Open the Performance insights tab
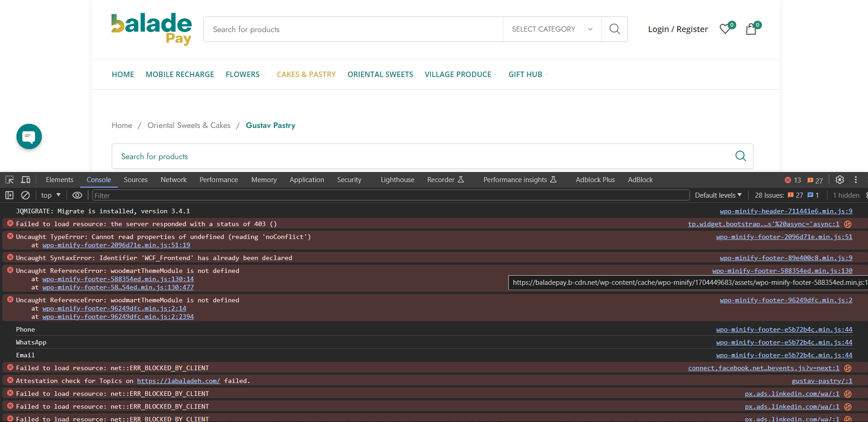868x422 pixels. coord(520,180)
